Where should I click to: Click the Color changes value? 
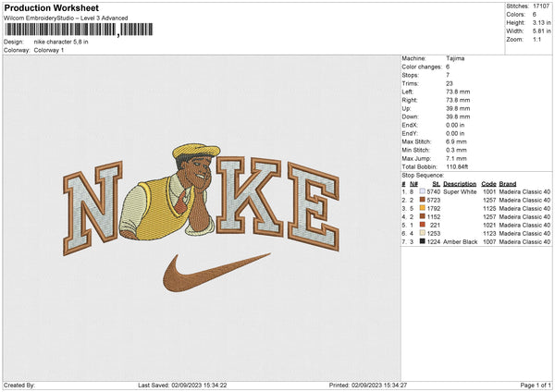(448, 67)
